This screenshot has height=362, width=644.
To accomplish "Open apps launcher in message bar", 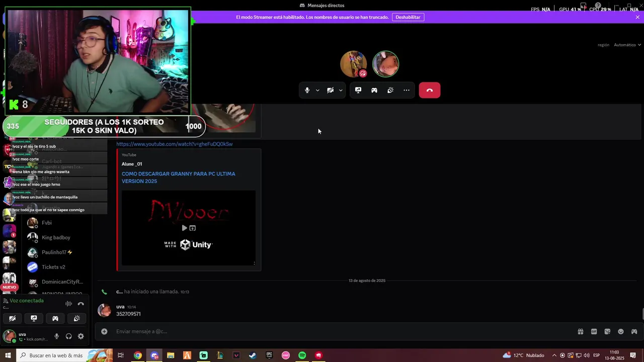I will (634, 331).
